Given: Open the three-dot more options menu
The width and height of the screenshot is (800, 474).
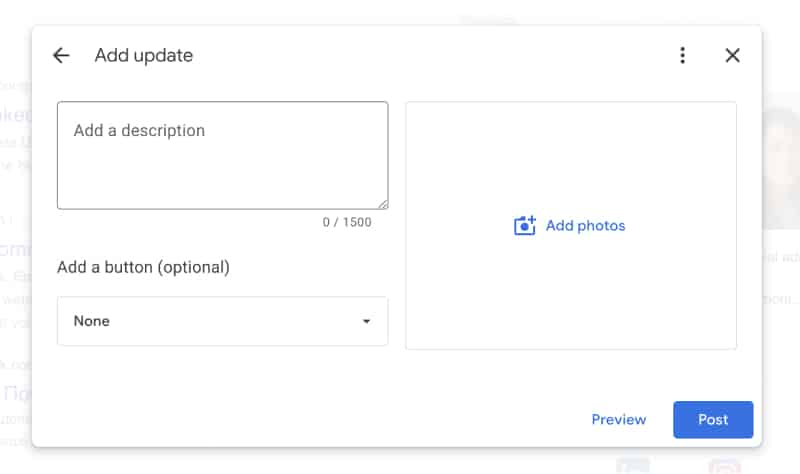Looking at the screenshot, I should point(683,55).
